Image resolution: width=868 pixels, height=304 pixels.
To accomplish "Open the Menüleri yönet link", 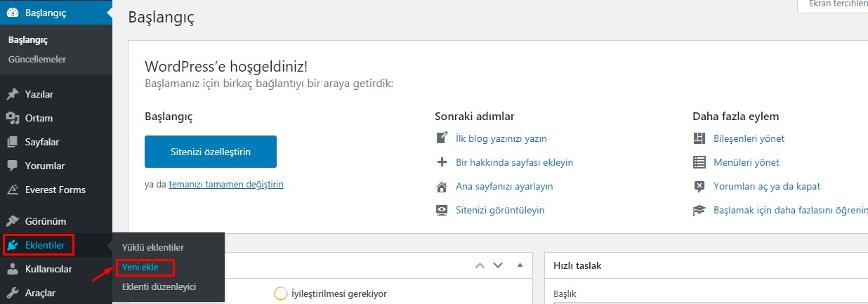I will [746, 162].
